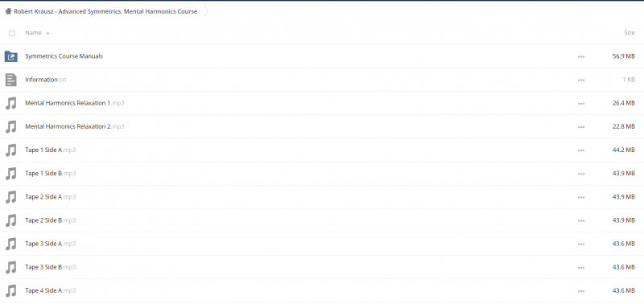This screenshot has height=304, width=644.
Task: Open more options for Tape 2 Side A
Action: [581, 197]
